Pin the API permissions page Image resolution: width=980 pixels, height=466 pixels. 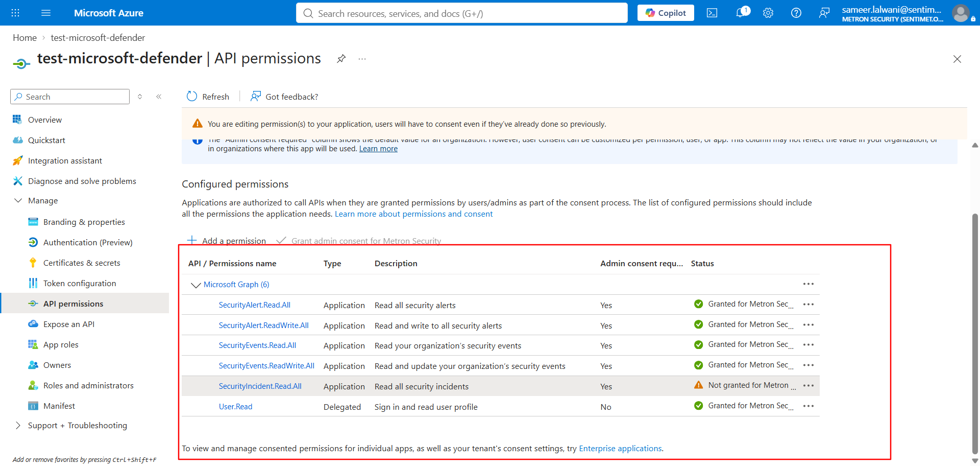341,59
